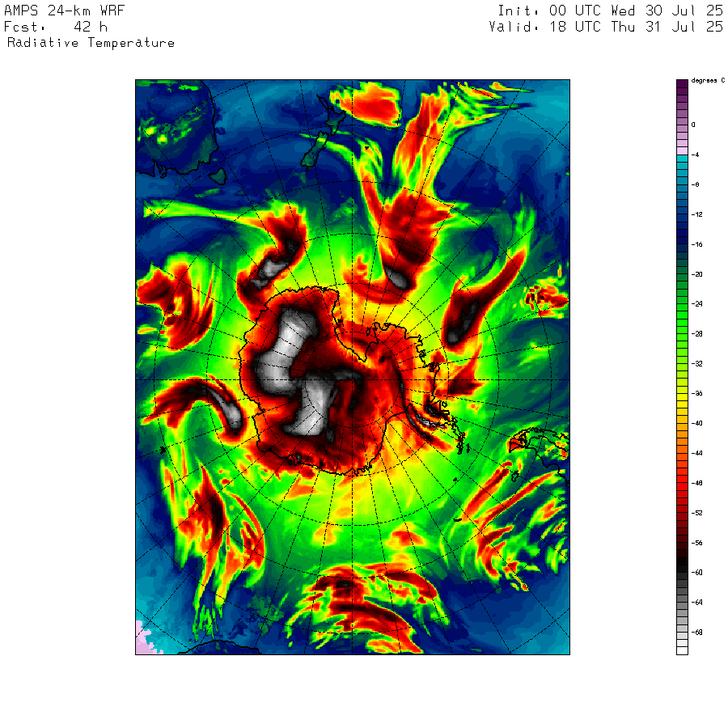Screen dimensions: 728x728
Task: Click the -28 label on the color scale
Action: pos(697,334)
